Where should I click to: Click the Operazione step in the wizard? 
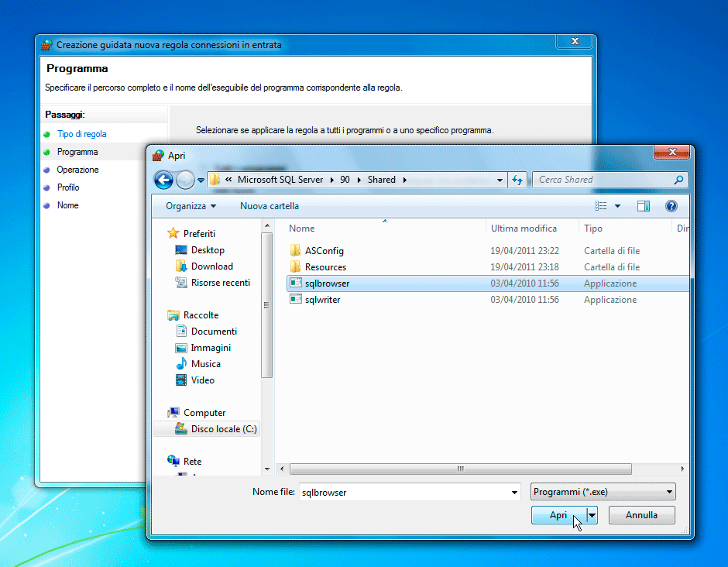(77, 170)
